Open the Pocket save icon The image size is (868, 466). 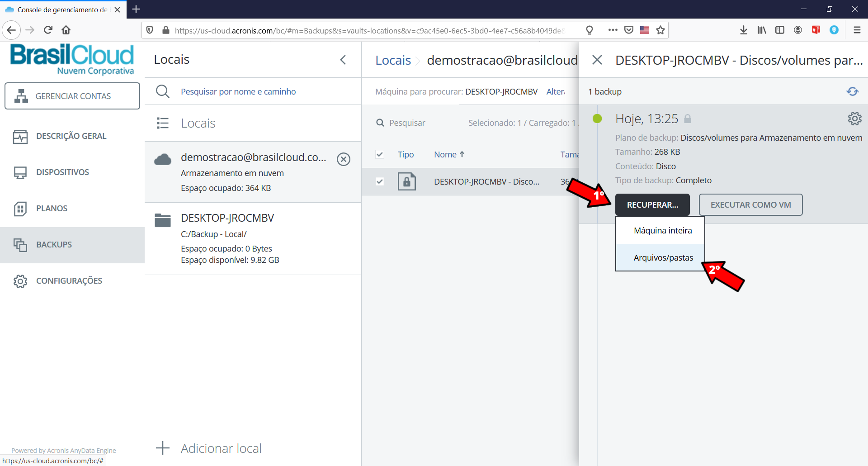point(629,30)
